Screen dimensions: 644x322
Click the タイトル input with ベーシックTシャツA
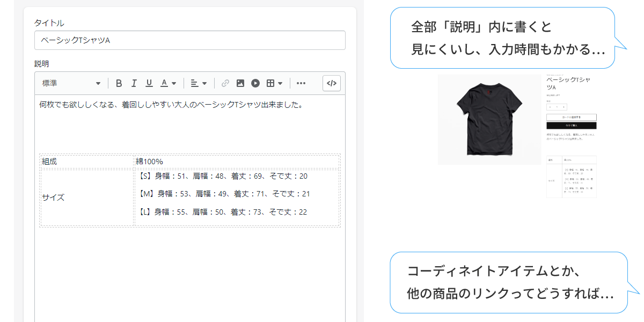coord(190,40)
